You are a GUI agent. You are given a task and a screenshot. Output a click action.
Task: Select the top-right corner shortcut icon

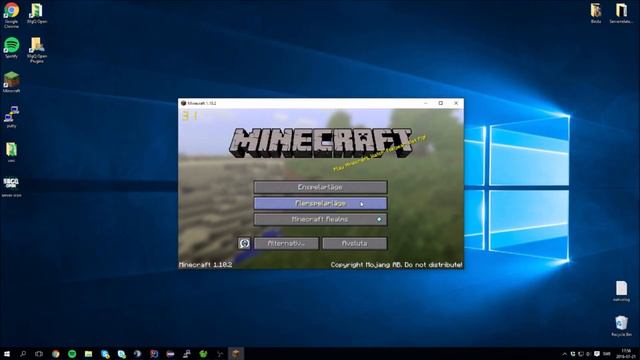621,13
